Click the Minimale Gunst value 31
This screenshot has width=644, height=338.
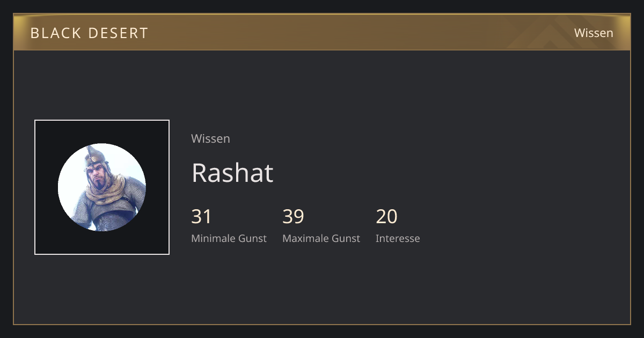pyautogui.click(x=201, y=216)
